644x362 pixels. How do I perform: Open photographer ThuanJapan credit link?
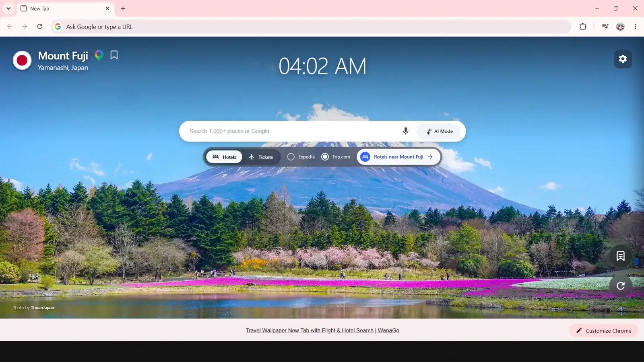coord(42,308)
